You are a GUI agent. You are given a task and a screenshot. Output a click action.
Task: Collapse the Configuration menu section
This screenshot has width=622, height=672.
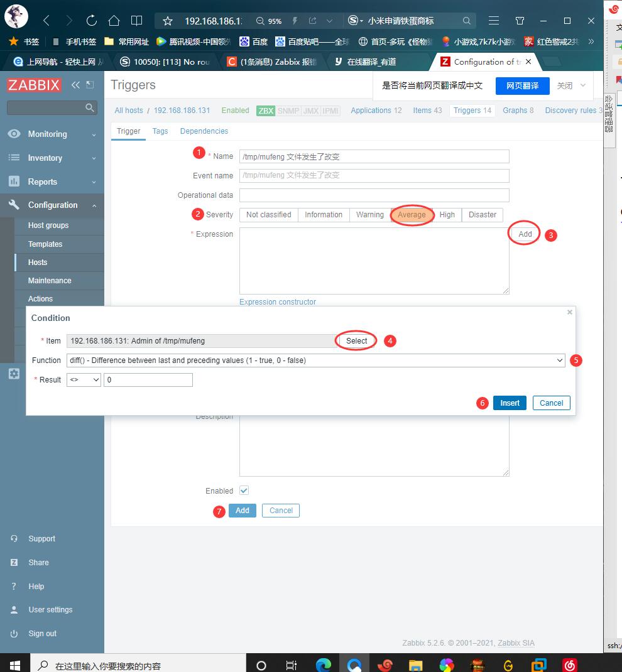pos(94,206)
